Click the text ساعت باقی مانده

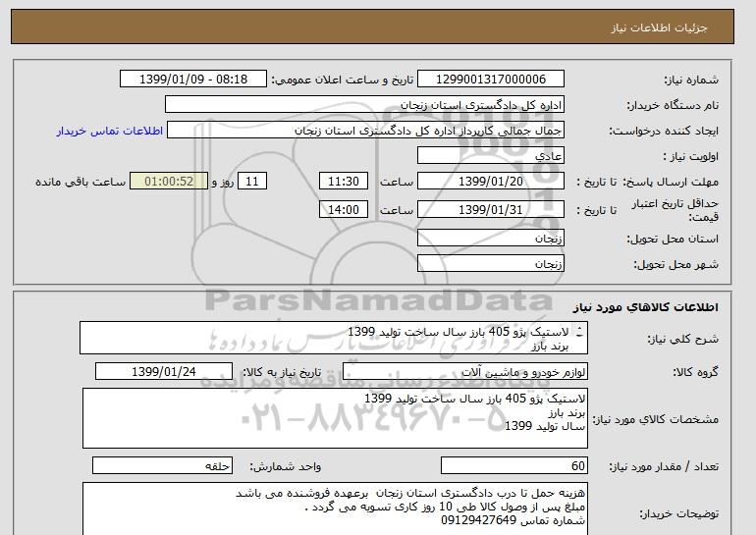[81, 182]
